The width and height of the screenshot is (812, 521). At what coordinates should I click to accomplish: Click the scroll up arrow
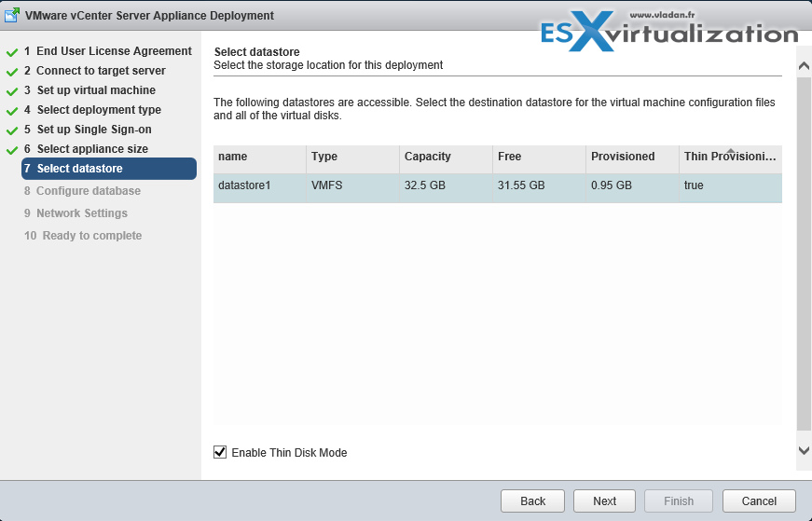pos(804,66)
